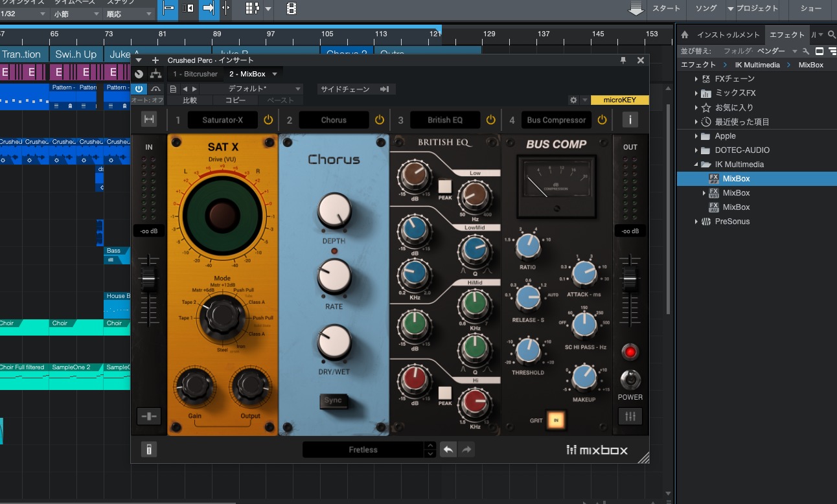Click the preset file icon
The image size is (837, 504).
[172, 89]
